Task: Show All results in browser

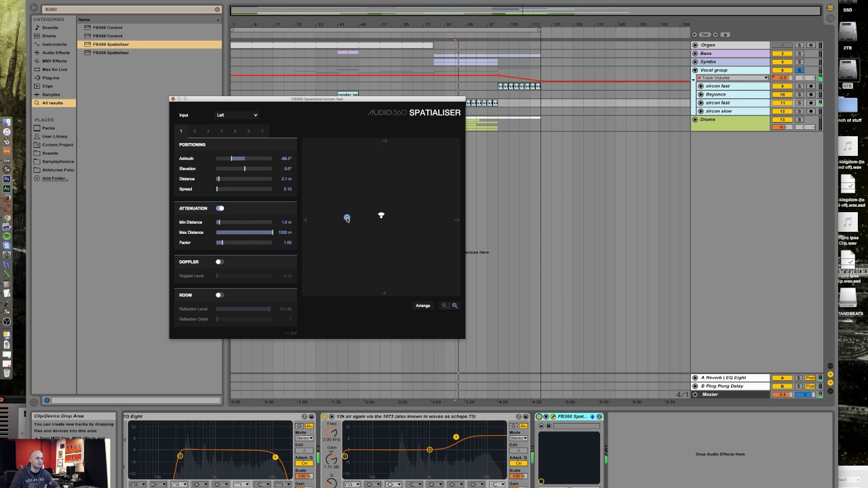Action: tap(52, 103)
